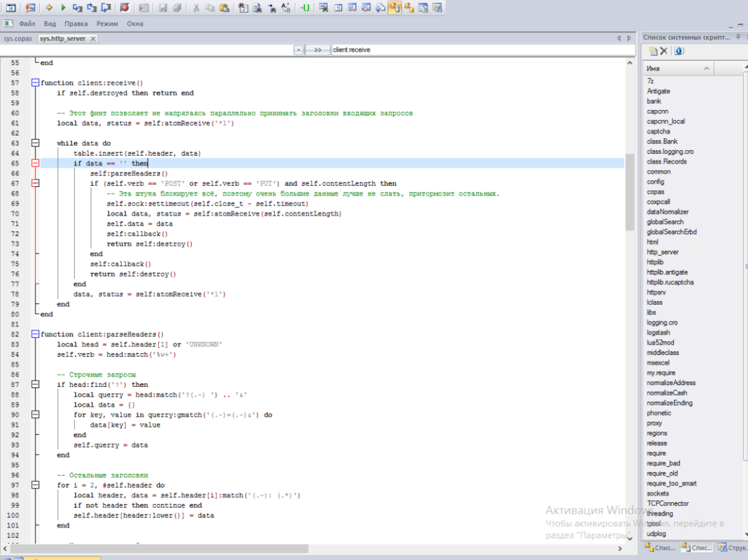Open the Правка menu

coord(76,24)
